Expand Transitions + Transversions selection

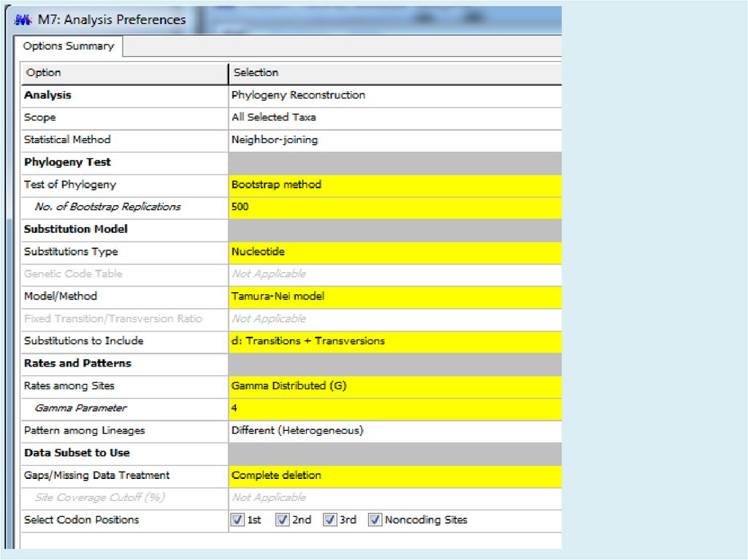[394, 341]
